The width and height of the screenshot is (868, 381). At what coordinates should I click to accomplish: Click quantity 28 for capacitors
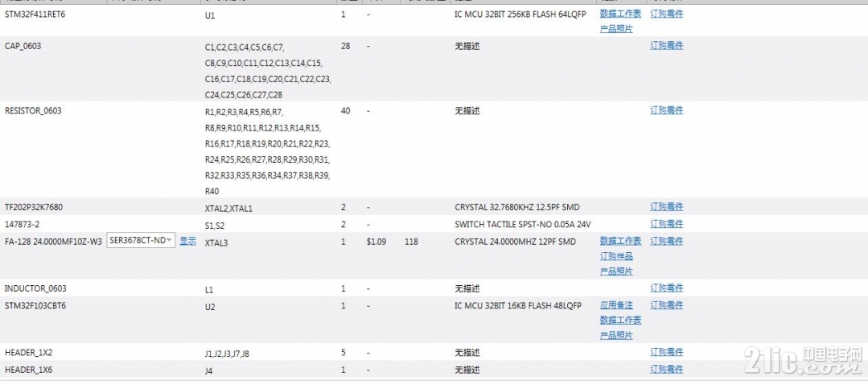[345, 46]
